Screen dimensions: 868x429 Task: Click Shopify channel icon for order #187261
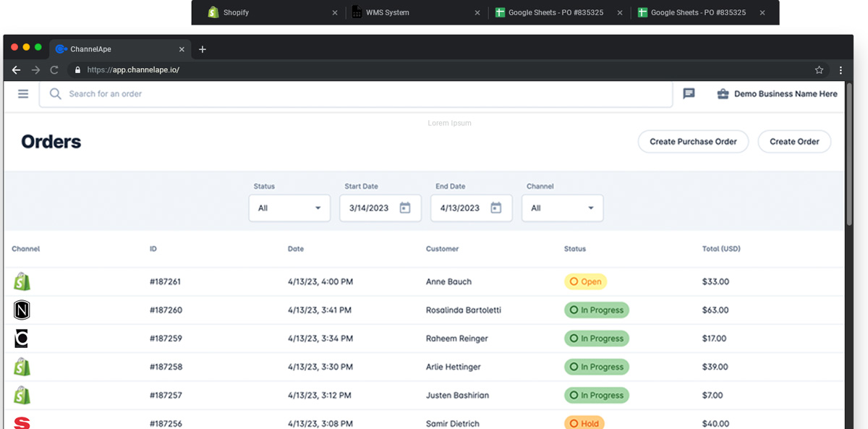pos(22,281)
